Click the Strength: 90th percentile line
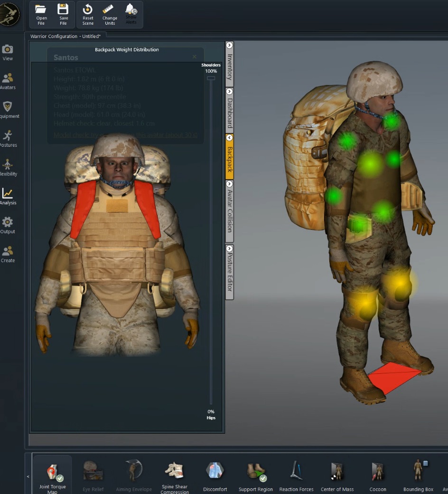The width and height of the screenshot is (448, 494). [90, 96]
